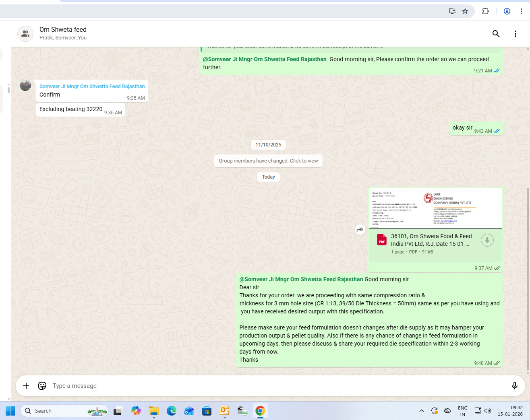The height and width of the screenshot is (420, 530).
Task: Open Group members have changed notice
Action: pos(268,161)
